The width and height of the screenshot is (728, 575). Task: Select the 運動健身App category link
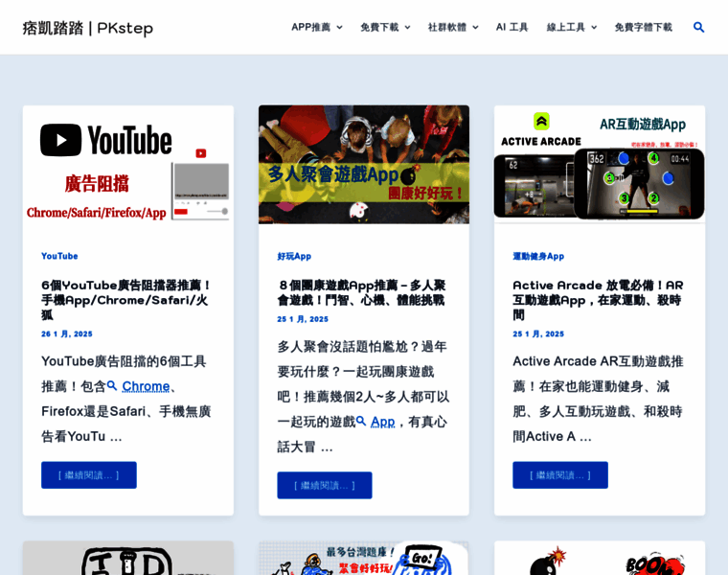tap(538, 256)
